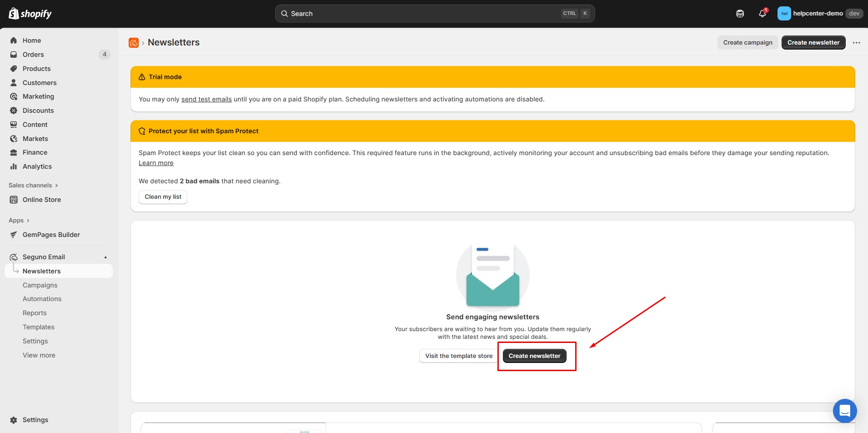Expand the Apps section
The width and height of the screenshot is (868, 433).
19,220
